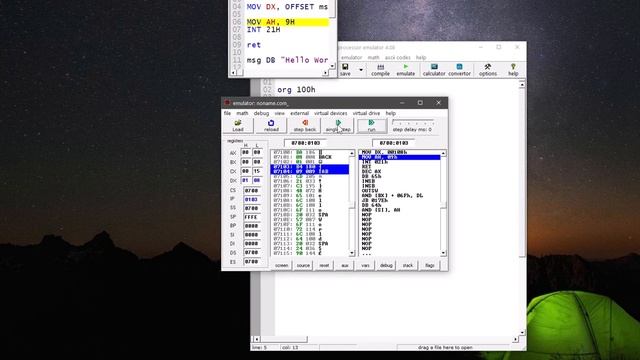Click the CX low byte register field

tap(257, 171)
